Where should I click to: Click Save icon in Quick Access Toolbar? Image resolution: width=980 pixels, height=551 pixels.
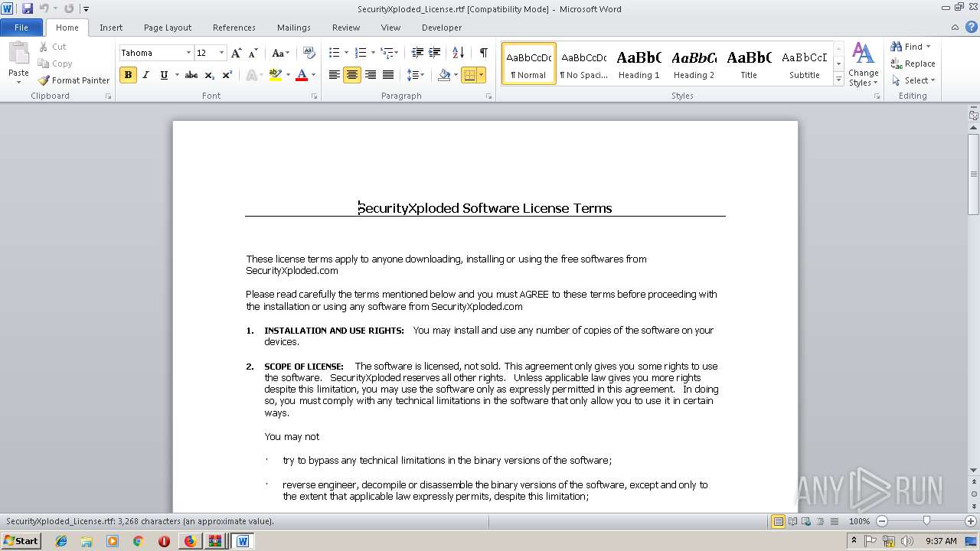pos(28,8)
